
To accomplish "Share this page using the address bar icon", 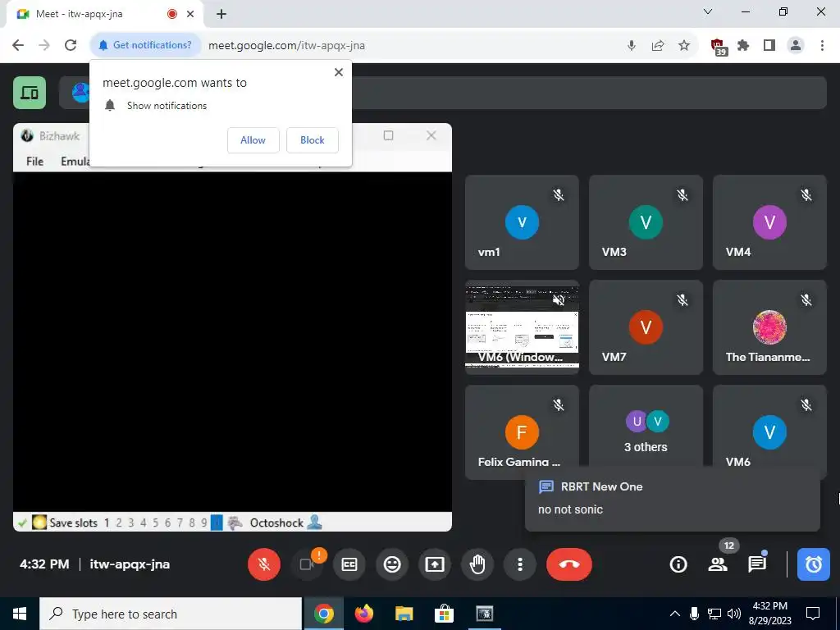I will (x=658, y=46).
